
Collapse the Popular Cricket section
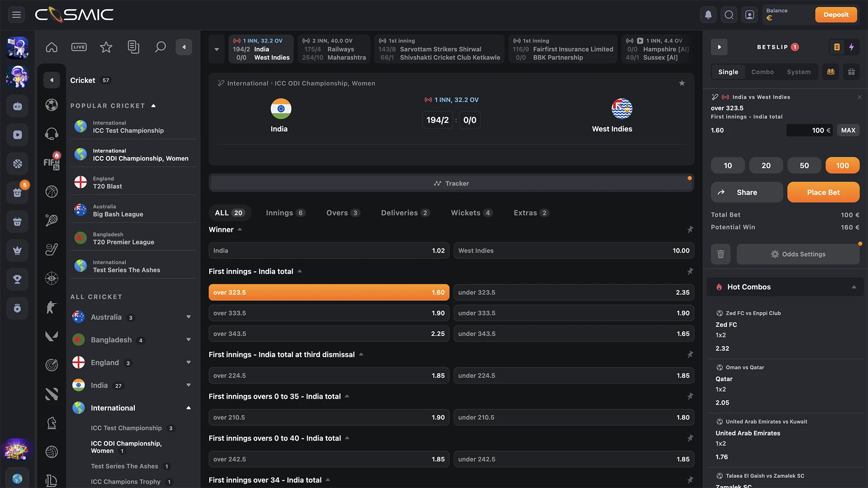click(x=154, y=106)
